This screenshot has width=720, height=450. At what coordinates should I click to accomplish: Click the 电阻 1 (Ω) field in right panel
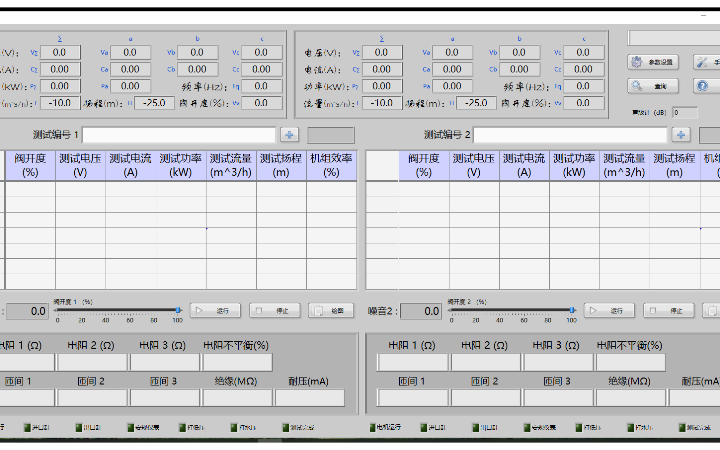pos(412,362)
